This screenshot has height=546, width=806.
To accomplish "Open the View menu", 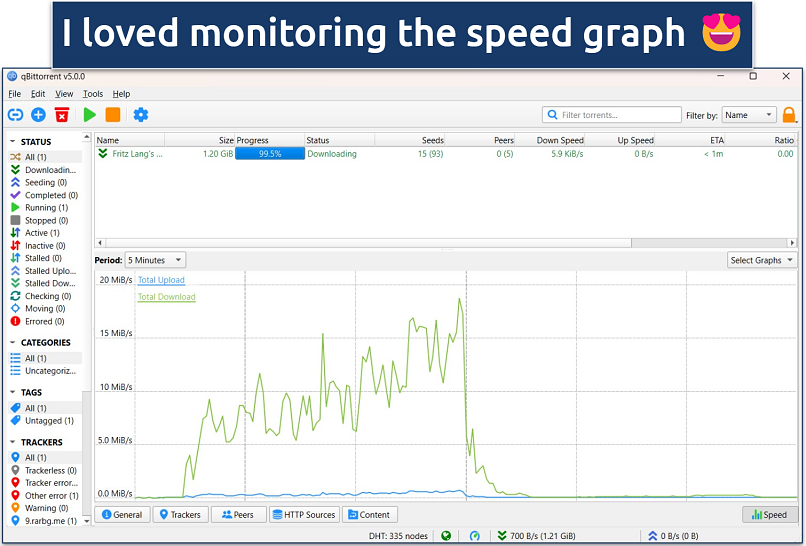I will click(x=64, y=94).
